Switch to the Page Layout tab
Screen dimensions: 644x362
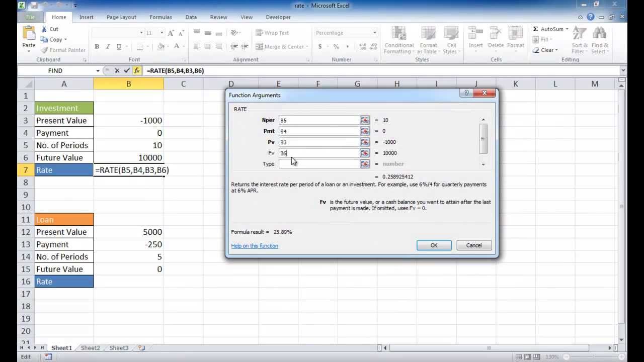pyautogui.click(x=121, y=17)
